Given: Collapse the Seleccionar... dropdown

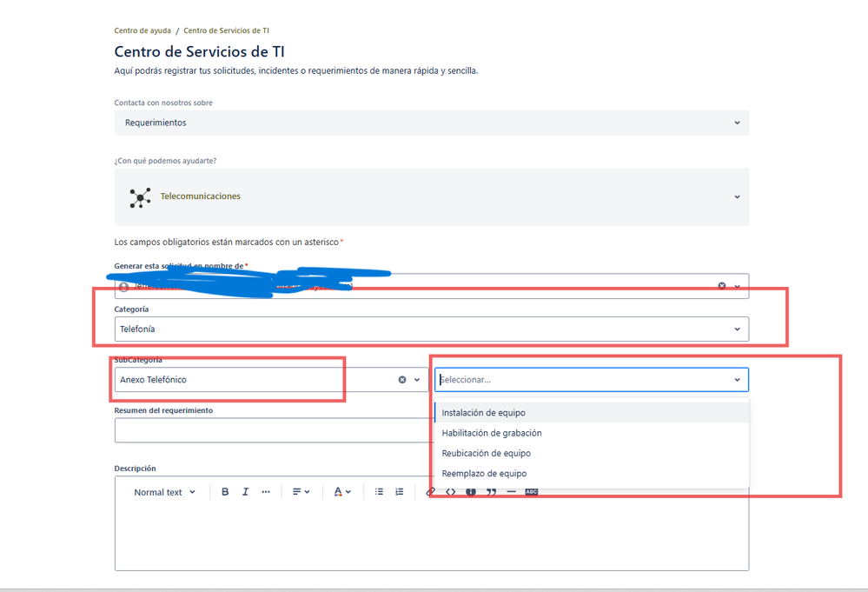Looking at the screenshot, I should coord(737,380).
